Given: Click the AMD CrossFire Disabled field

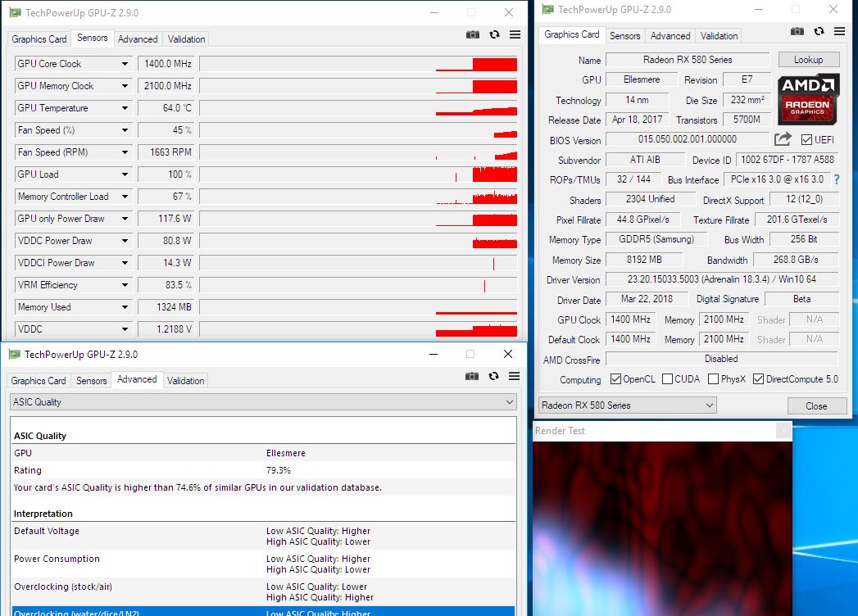Looking at the screenshot, I should tap(722, 359).
